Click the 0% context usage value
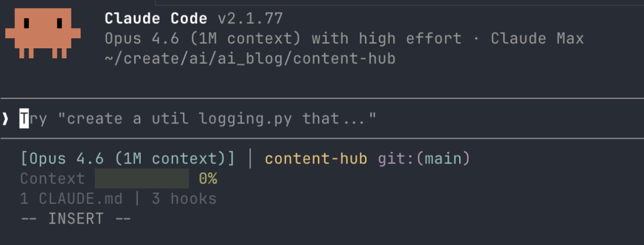The width and height of the screenshot is (644, 245). tap(208, 179)
